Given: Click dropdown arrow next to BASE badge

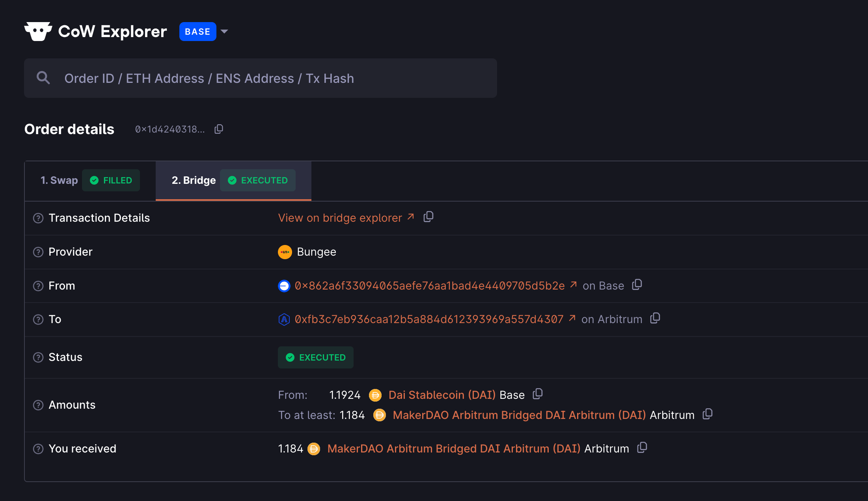Looking at the screenshot, I should [224, 32].
